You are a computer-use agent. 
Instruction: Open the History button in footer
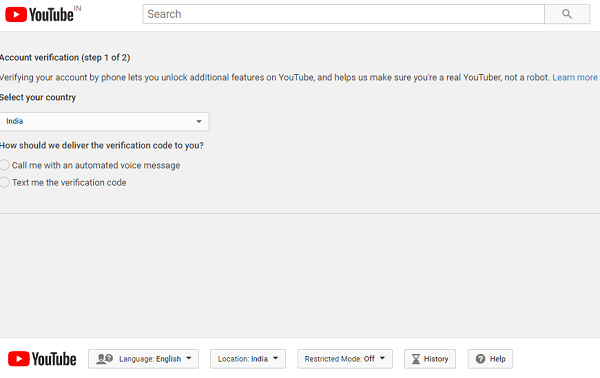(x=430, y=359)
